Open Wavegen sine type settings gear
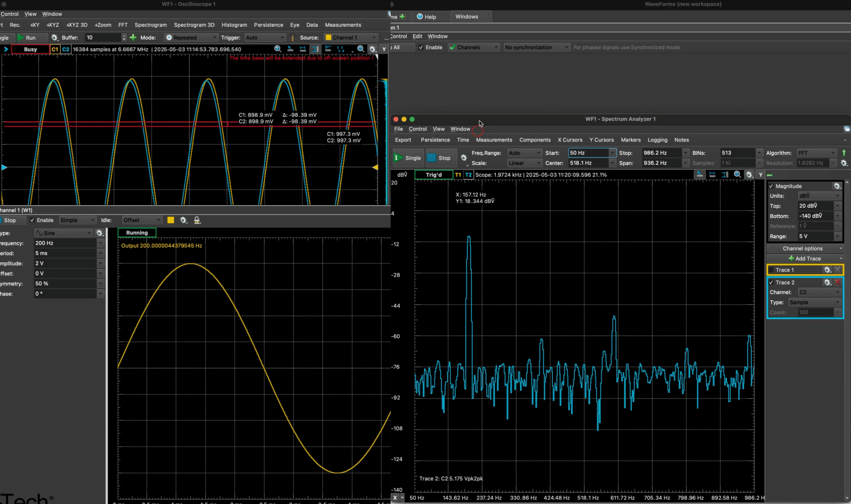The image size is (851, 504). coord(100,233)
